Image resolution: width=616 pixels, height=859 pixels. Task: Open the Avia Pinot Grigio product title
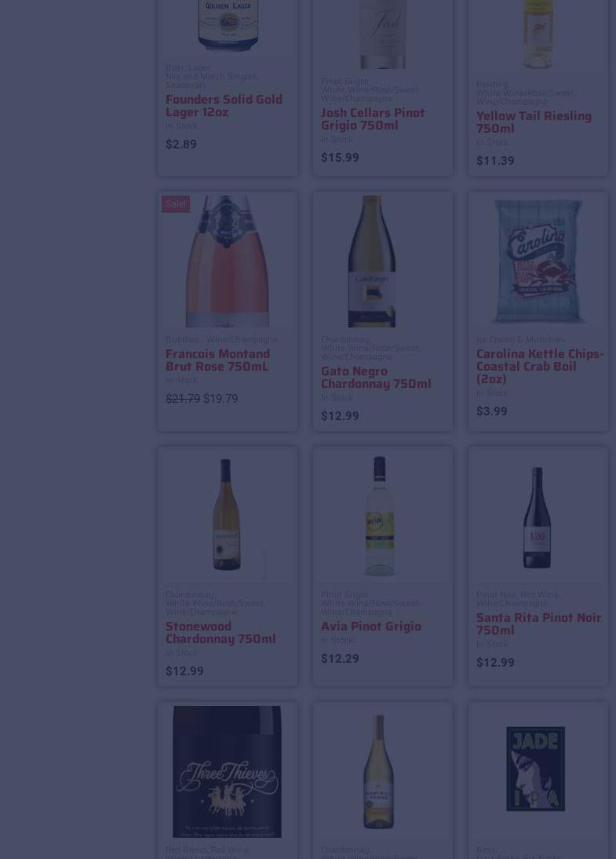click(370, 626)
